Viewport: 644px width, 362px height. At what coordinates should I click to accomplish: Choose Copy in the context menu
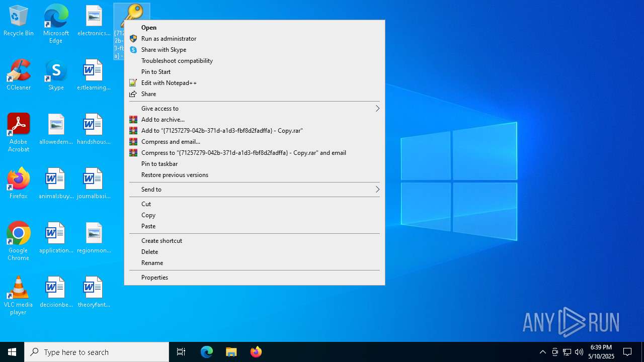coord(255,215)
